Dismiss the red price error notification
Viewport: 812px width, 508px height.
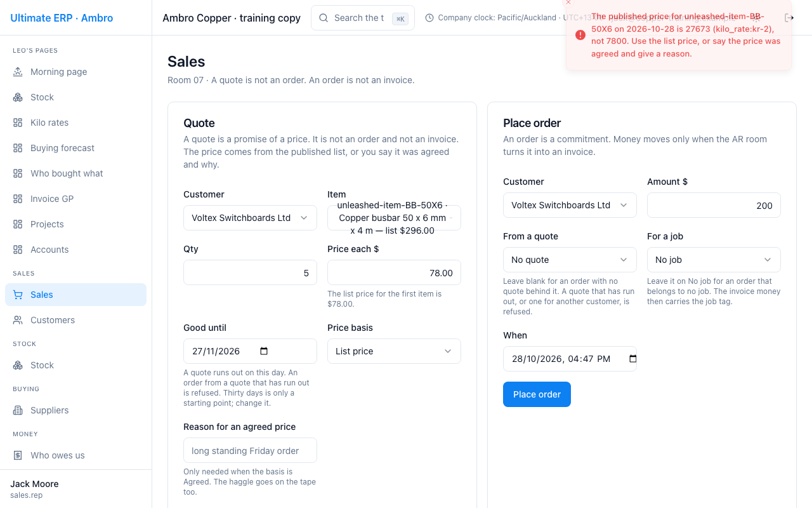(568, 3)
